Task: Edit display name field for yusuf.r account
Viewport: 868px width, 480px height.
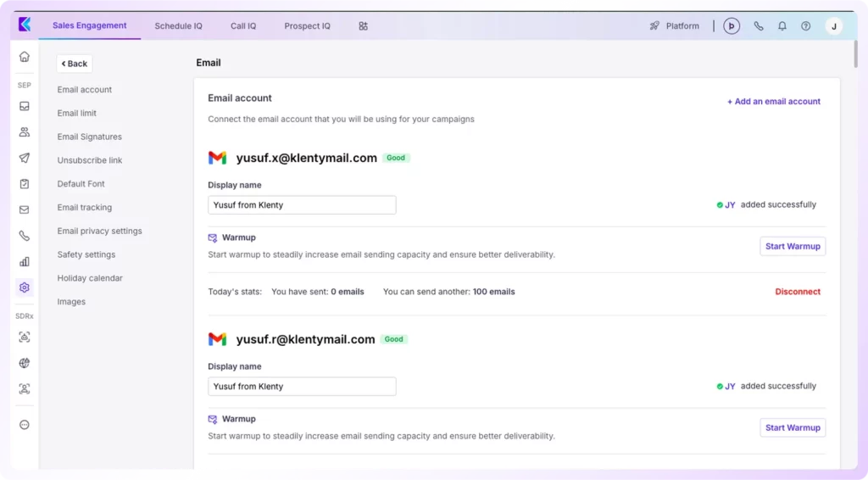Action: point(302,387)
